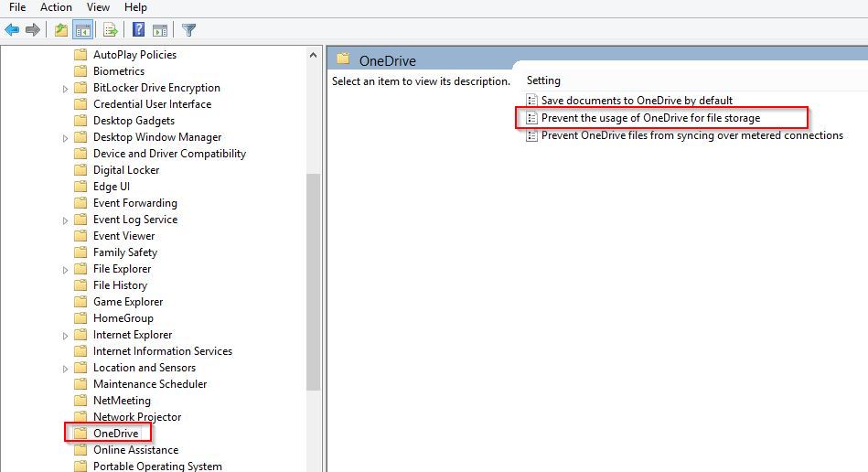
Task: Click the Forward arrow toolbar icon
Action: click(33, 30)
